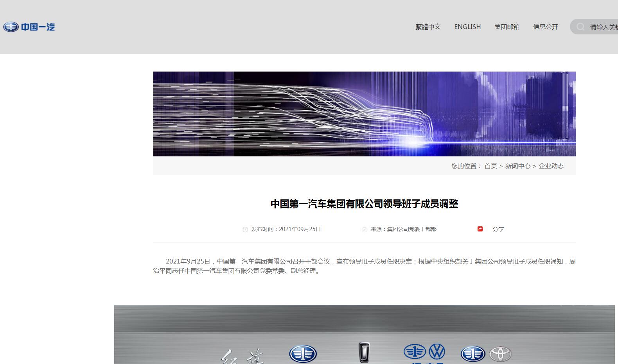Switch the site to ENGLISH
The height and width of the screenshot is (364, 618).
[467, 27]
